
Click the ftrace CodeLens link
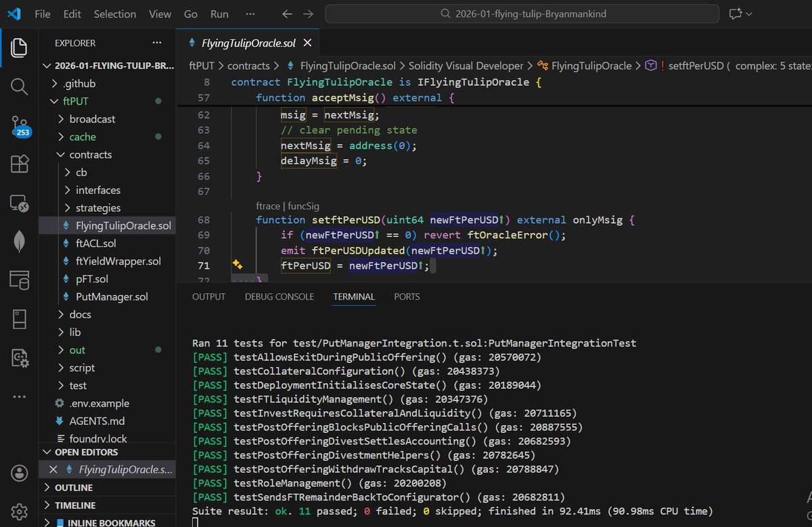(269, 206)
